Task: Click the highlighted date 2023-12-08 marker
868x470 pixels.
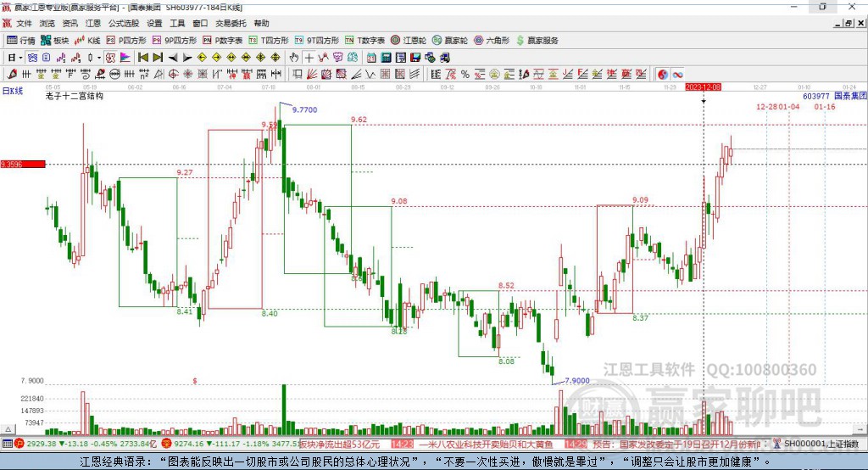Action: tap(703, 87)
